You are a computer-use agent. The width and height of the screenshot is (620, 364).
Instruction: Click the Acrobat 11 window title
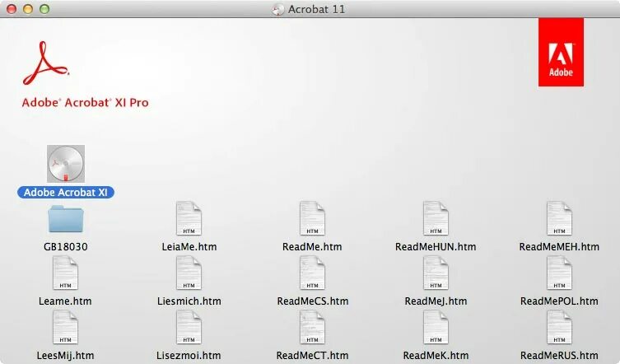316,9
